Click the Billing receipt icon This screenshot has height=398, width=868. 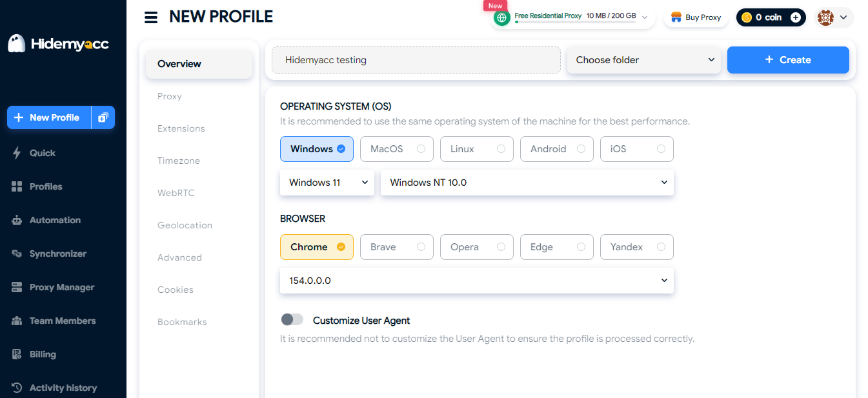[17, 354]
